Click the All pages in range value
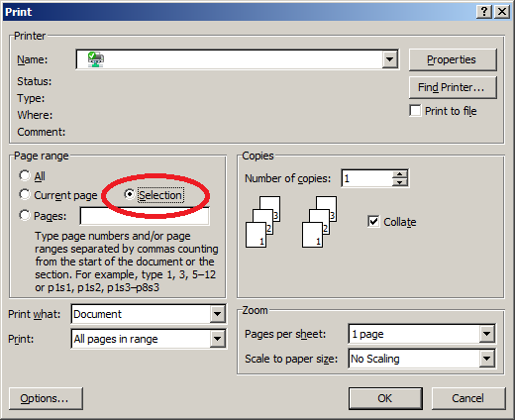Image resolution: width=515 pixels, height=420 pixels. tap(116, 339)
